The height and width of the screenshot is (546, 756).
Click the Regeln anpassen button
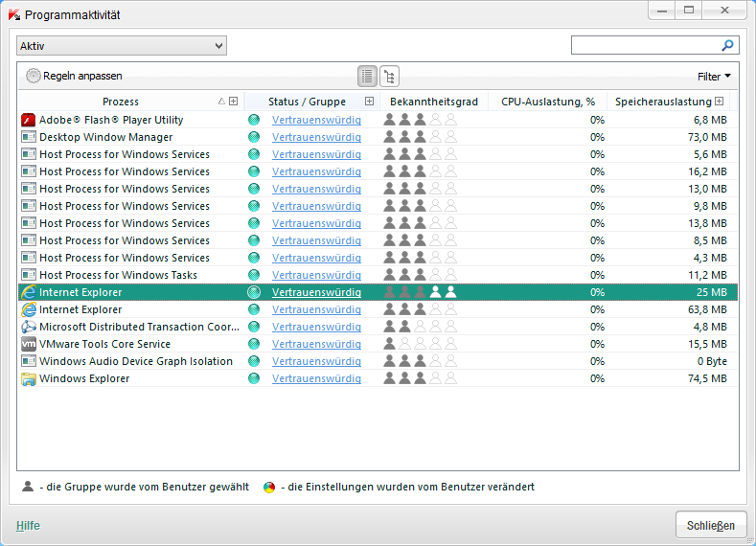click(74, 76)
